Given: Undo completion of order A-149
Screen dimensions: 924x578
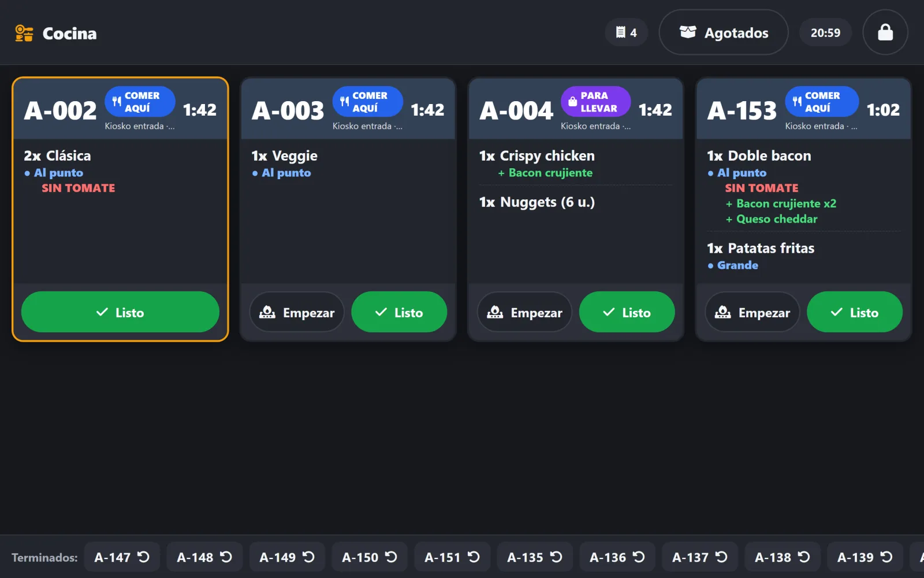Looking at the screenshot, I should [287, 557].
